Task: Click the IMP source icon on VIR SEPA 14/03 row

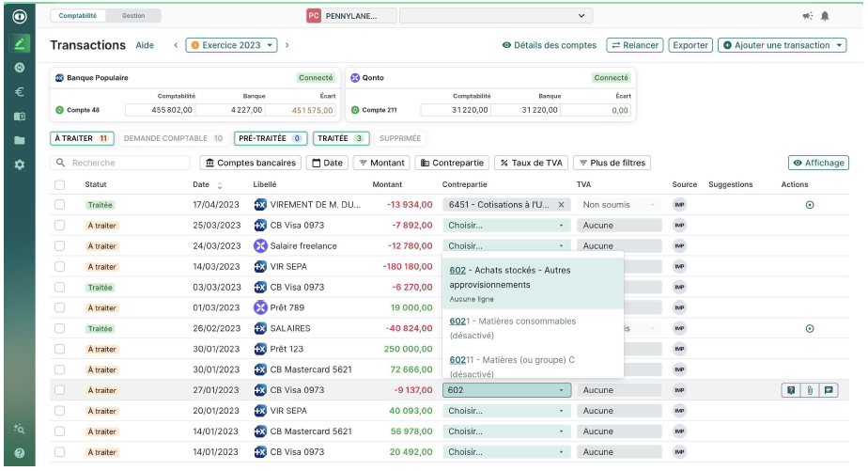Action: pyautogui.click(x=679, y=267)
